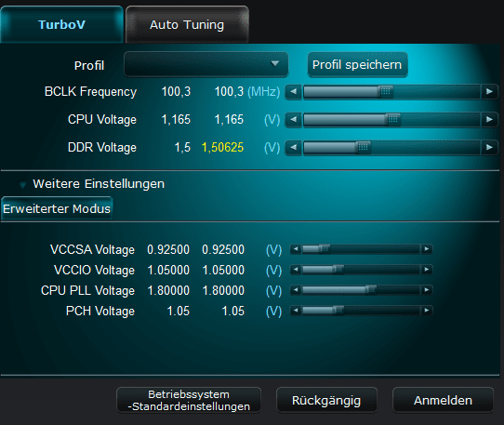Open the Profil dropdown list

[206, 64]
